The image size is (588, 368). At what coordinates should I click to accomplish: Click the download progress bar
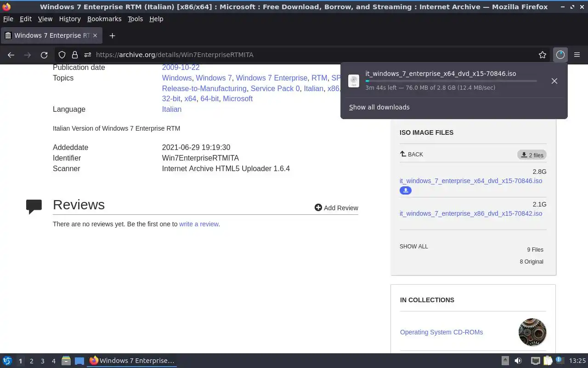click(x=451, y=81)
